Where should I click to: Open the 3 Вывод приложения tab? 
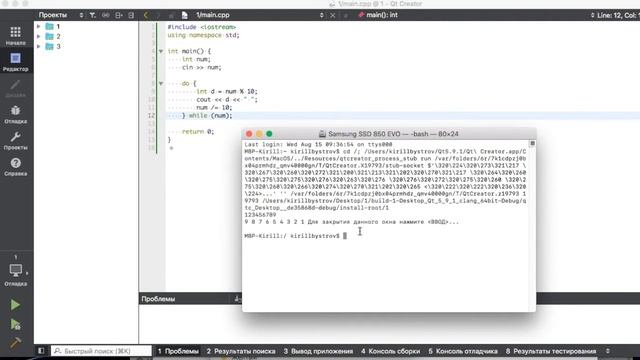tap(318, 351)
